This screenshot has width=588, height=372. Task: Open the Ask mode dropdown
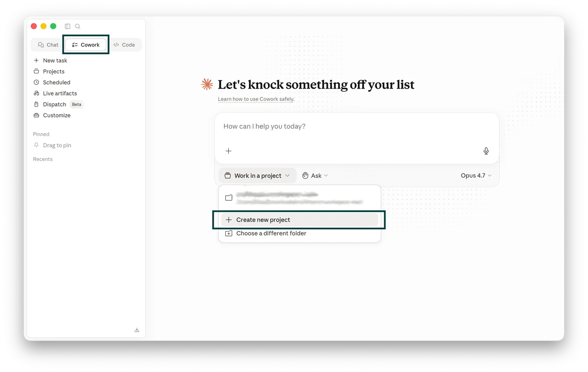click(x=315, y=175)
